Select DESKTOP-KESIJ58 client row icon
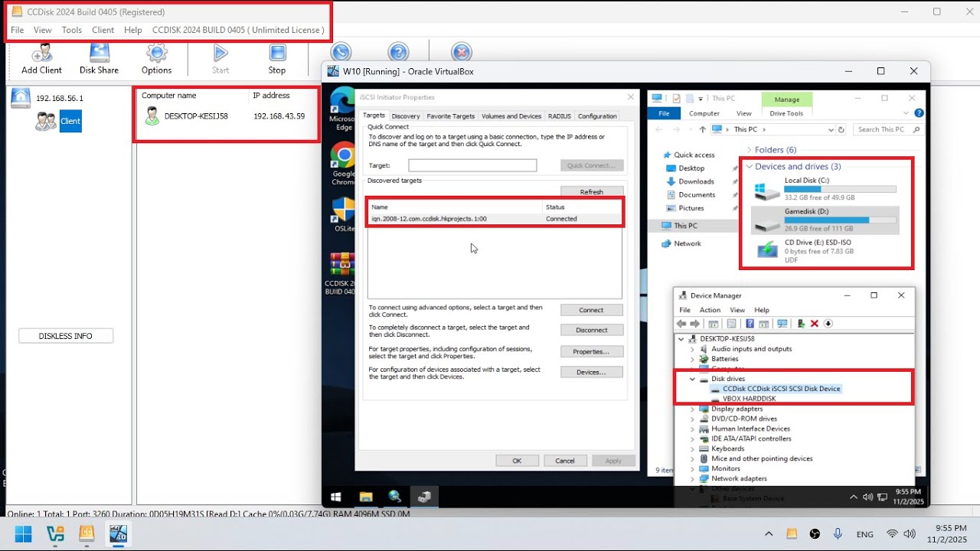 [152, 116]
